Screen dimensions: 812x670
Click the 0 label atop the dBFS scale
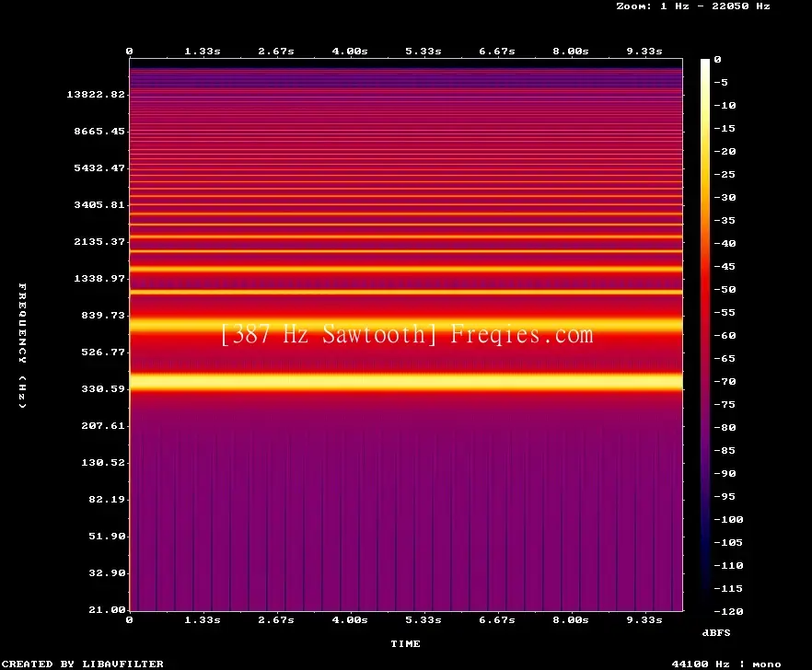(x=717, y=60)
